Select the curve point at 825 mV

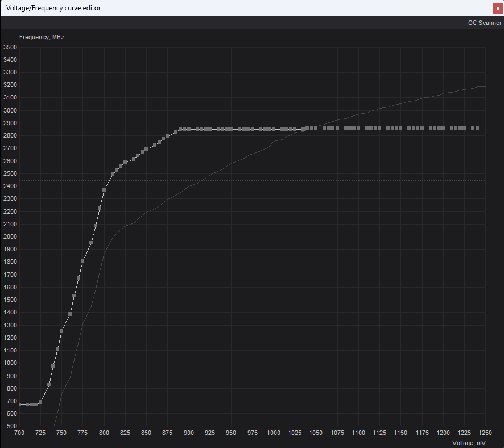coord(125,162)
